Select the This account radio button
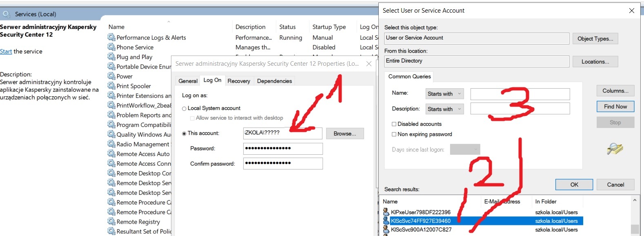Screen dimensions: 644x236 (x=184, y=134)
